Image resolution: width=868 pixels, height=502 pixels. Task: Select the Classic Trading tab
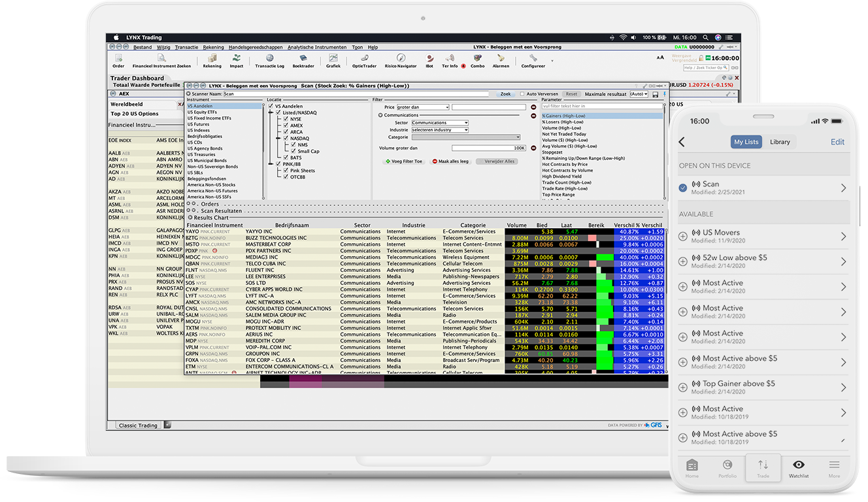tap(138, 426)
